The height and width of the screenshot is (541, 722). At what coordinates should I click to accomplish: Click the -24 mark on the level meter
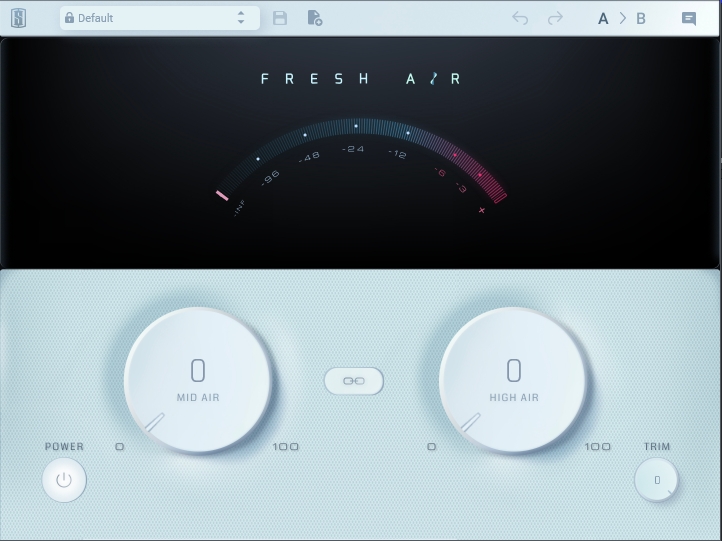353,149
